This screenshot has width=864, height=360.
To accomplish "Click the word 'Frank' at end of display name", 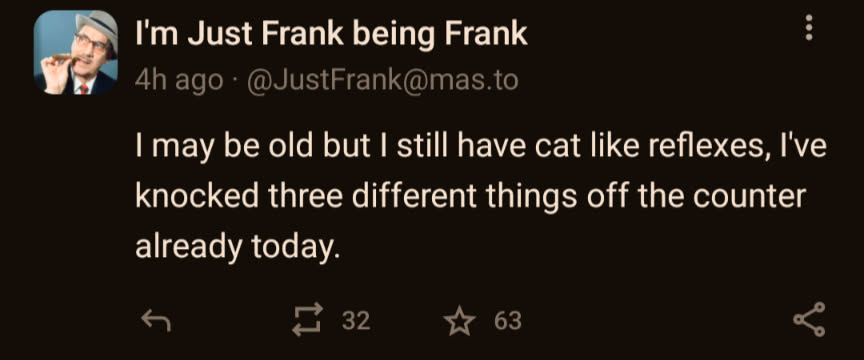I will click(486, 35).
